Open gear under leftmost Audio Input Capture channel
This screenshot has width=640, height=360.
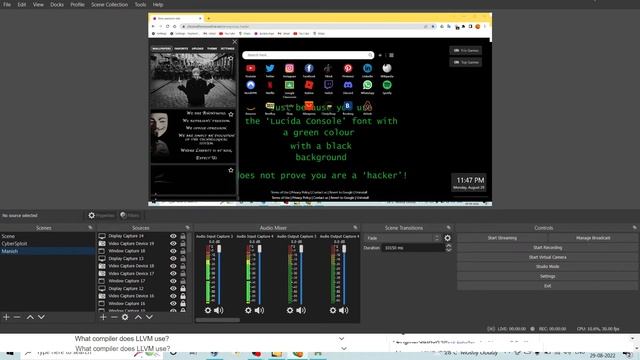pos(208,311)
